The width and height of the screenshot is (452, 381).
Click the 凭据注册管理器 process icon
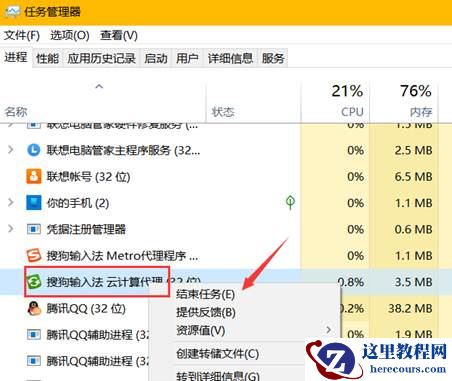point(34,229)
